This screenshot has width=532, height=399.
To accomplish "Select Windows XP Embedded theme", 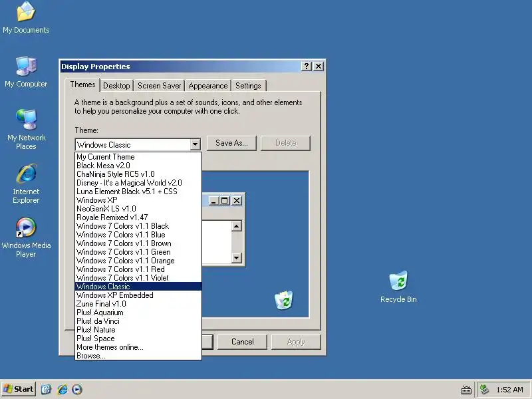I will (138, 295).
